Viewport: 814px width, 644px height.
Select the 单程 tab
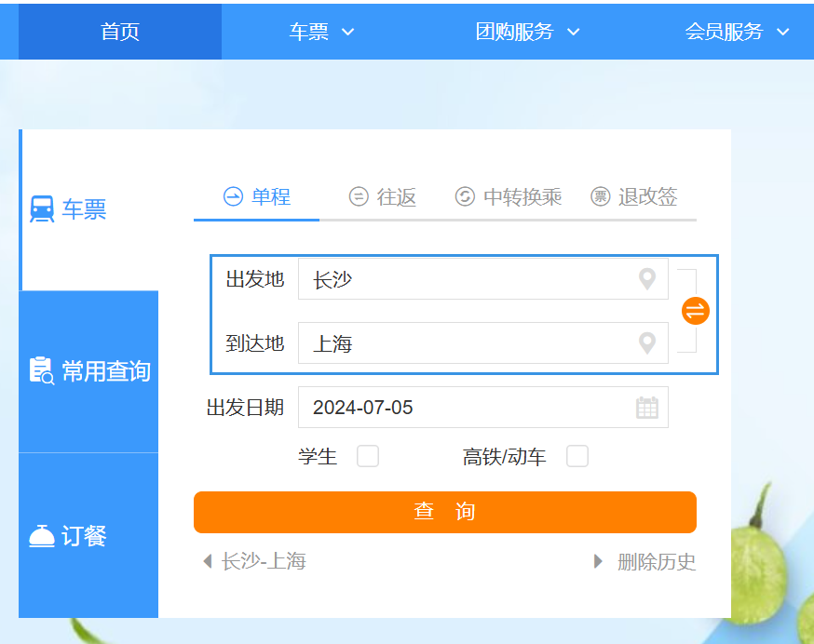pos(256,197)
